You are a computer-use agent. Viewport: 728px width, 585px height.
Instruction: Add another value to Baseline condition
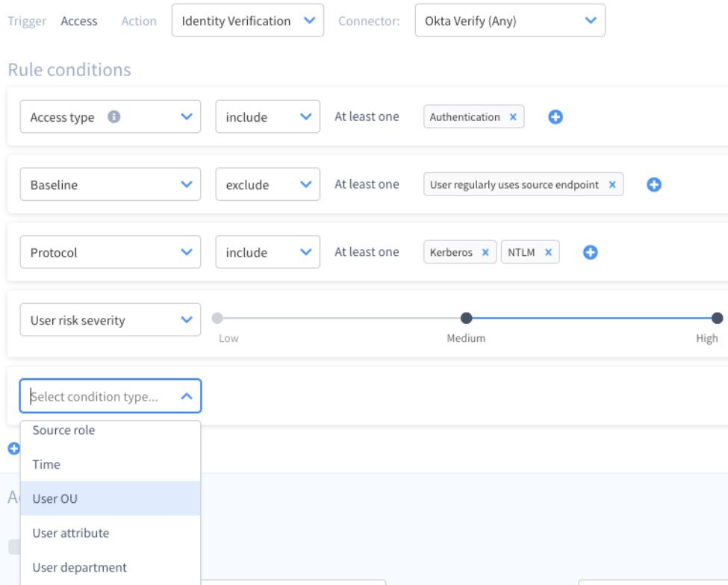[654, 185]
